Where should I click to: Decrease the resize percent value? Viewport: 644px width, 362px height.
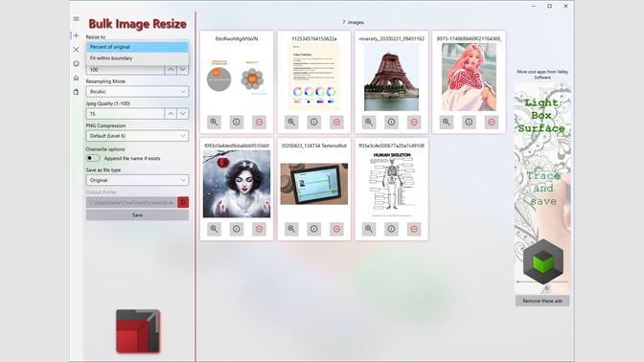[x=183, y=70]
